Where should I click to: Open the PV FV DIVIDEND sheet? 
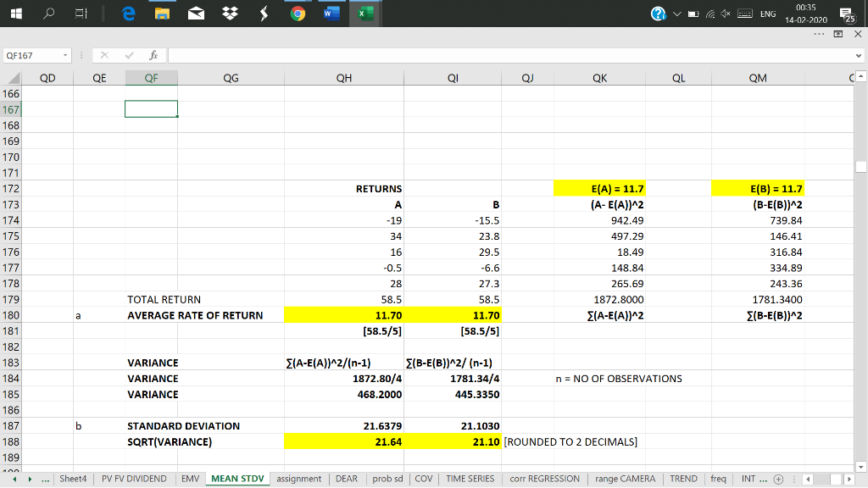coord(134,480)
